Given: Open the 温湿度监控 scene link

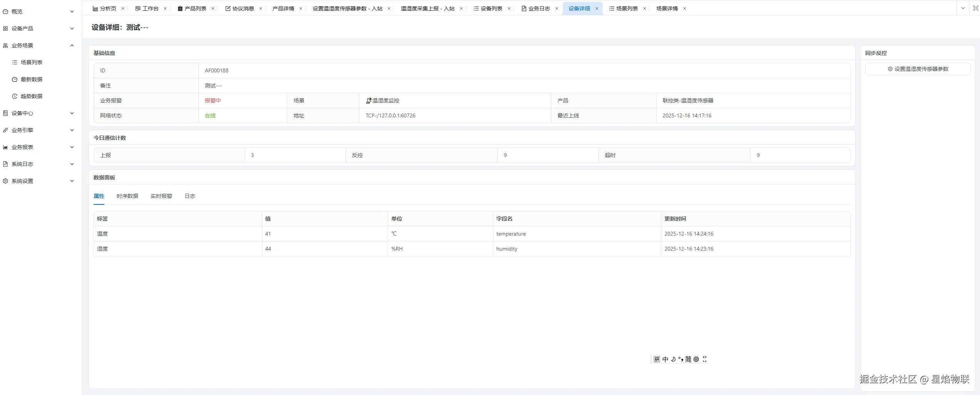Looking at the screenshot, I should [386, 100].
